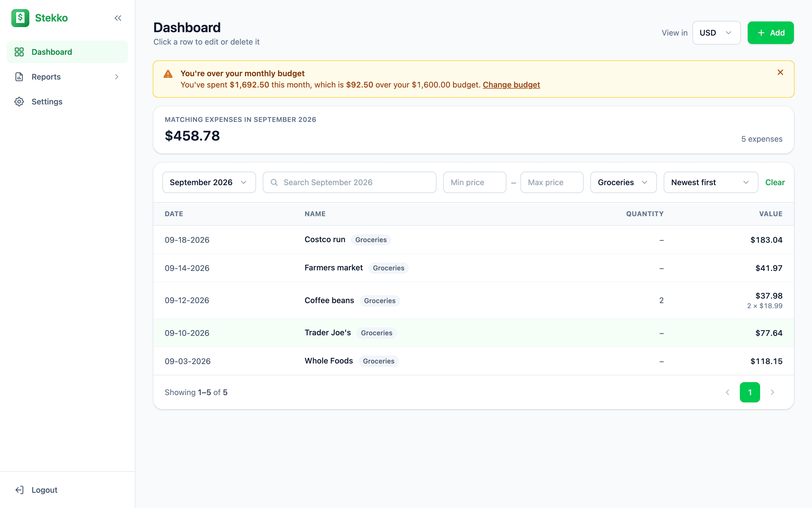This screenshot has height=508, width=812.
Task: Click the DATE column header
Action: tap(174, 214)
